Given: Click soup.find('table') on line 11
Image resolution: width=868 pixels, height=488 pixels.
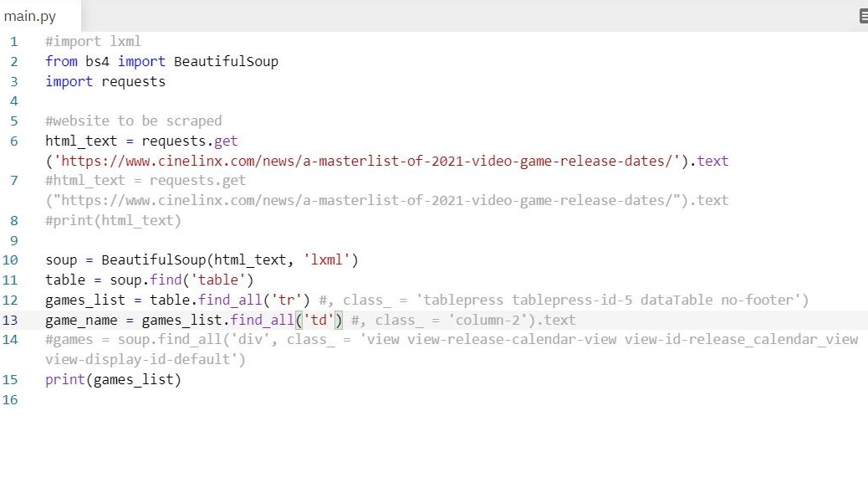Looking at the screenshot, I should click(181, 280).
